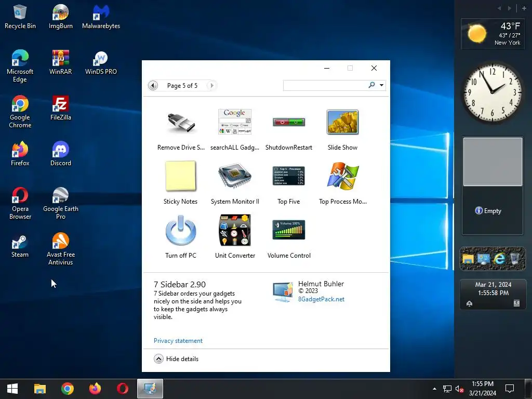Go to previous gadget page
This screenshot has width=532, height=399.
pos(153,86)
